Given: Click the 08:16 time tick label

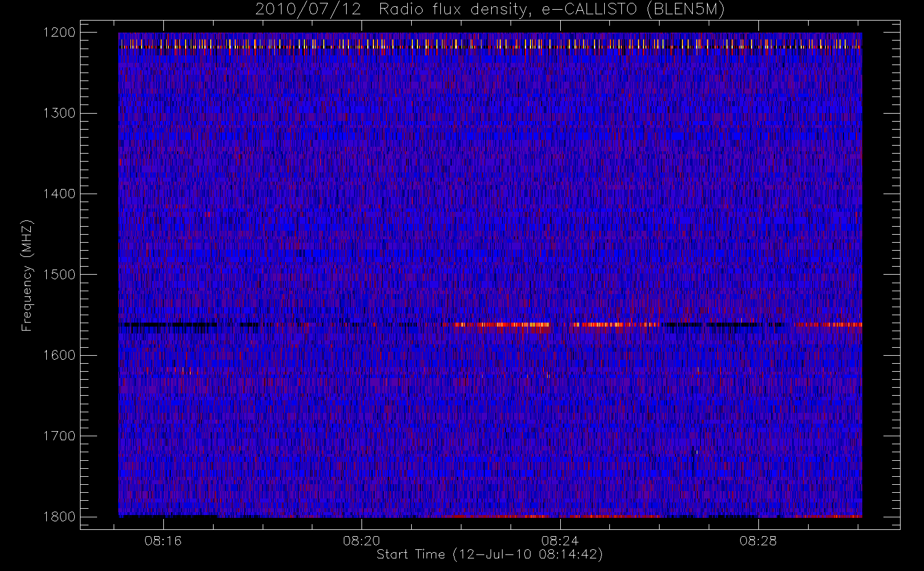Looking at the screenshot, I should pos(163,541).
